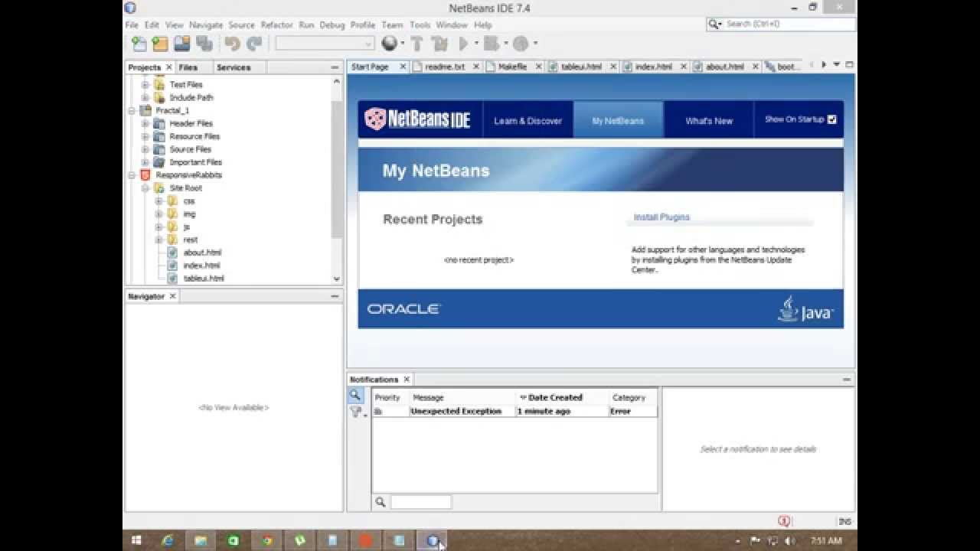
Task: Click the Open Project toolbar icon
Action: pyautogui.click(x=181, y=44)
